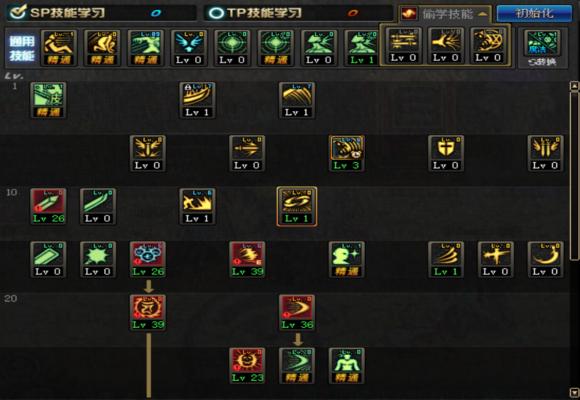
Task: Click the scrollbar up arrow
Action: (x=574, y=86)
